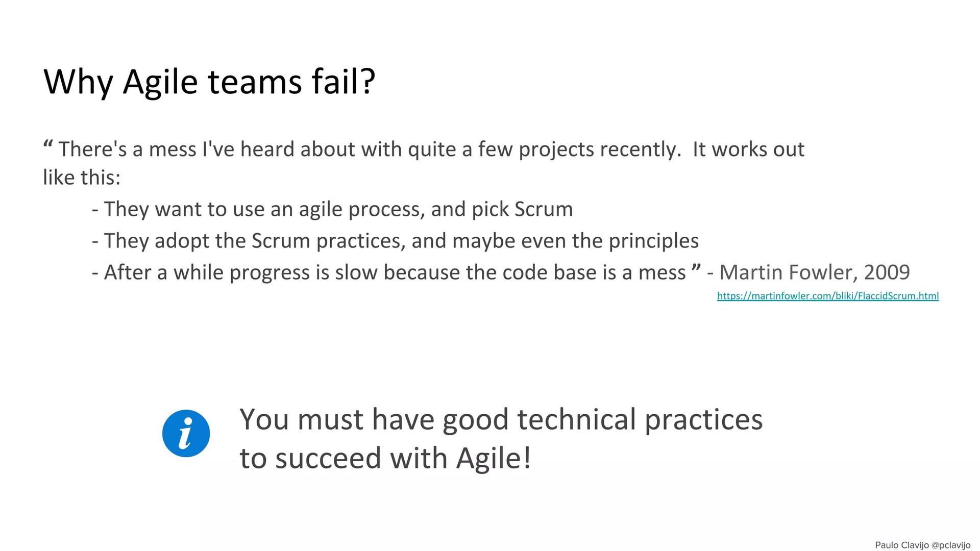Select the bullet 'After a while progress is slow'

point(389,272)
